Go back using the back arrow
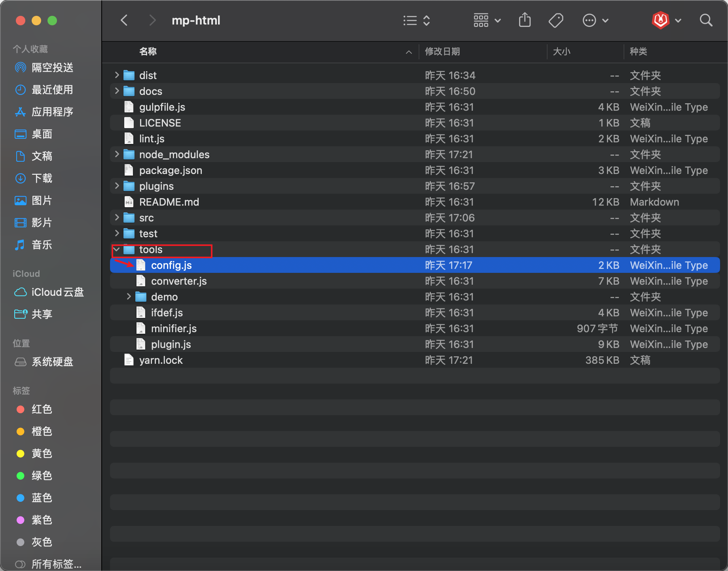The image size is (728, 571). coord(124,20)
